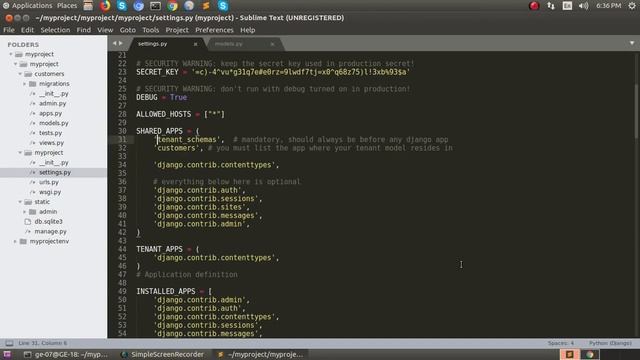Open tests.py in the sidebar
The image size is (640, 360).
50,133
